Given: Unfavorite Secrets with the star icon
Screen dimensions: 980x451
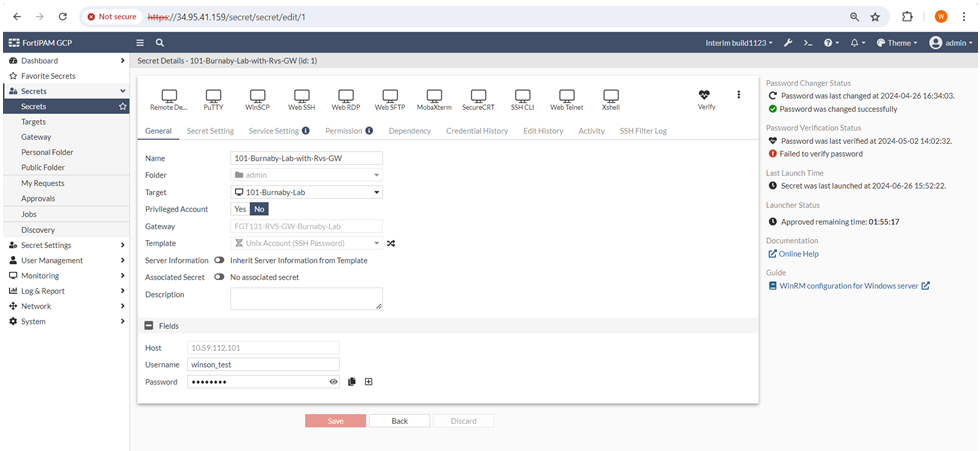Looking at the screenshot, I should [x=122, y=106].
